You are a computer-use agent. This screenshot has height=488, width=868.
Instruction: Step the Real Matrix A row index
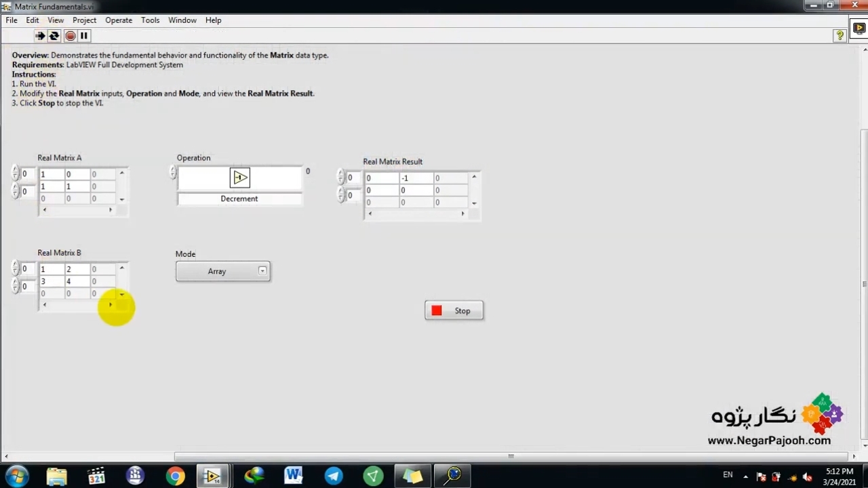pyautogui.click(x=15, y=174)
